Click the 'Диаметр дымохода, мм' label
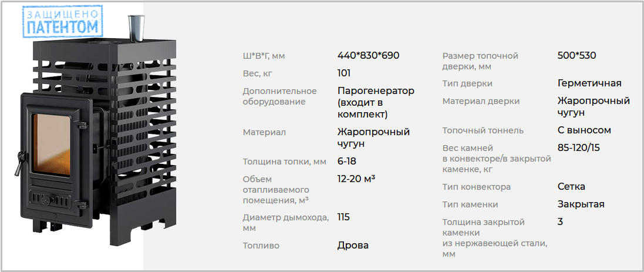644x272 pixels. click(286, 223)
